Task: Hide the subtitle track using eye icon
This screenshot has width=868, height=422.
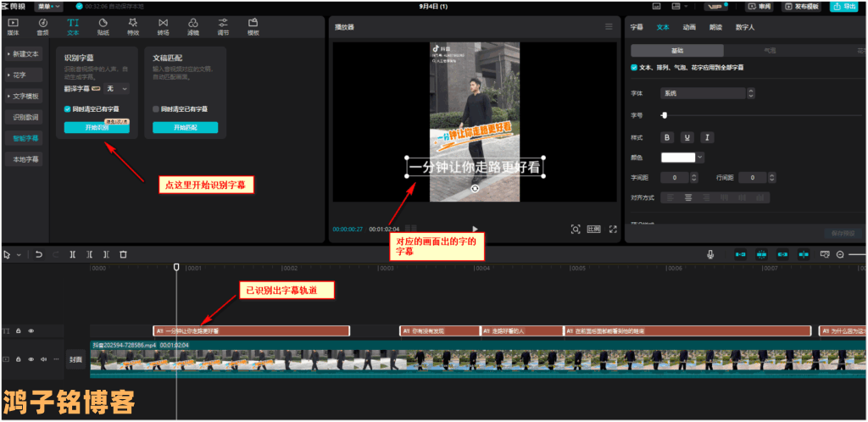Action: [x=31, y=331]
